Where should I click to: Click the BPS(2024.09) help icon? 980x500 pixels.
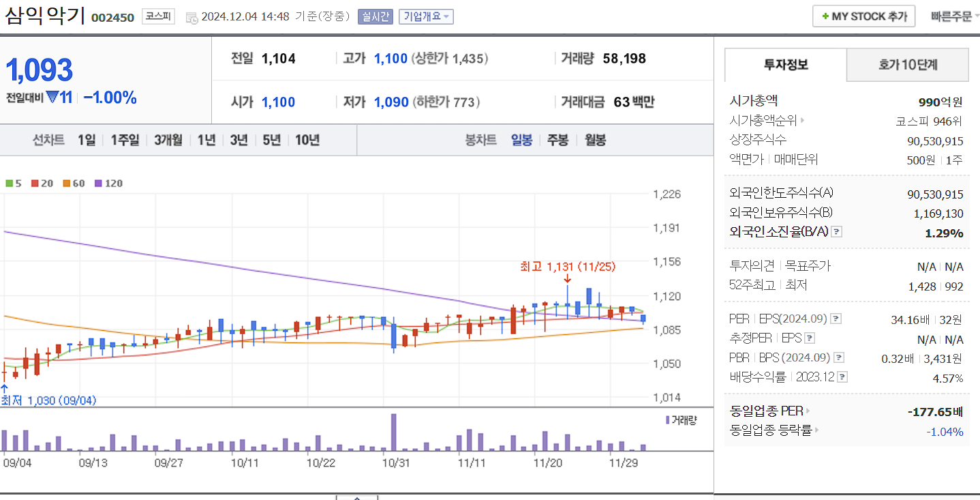point(838,357)
